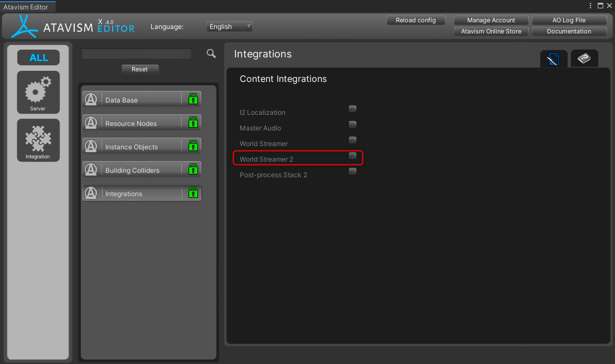The image size is (615, 364).
Task: Open the Language dropdown showing English
Action: coord(230,27)
